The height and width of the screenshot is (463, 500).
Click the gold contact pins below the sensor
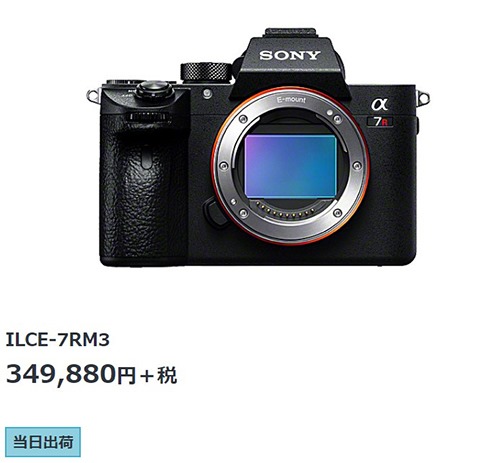click(x=288, y=210)
